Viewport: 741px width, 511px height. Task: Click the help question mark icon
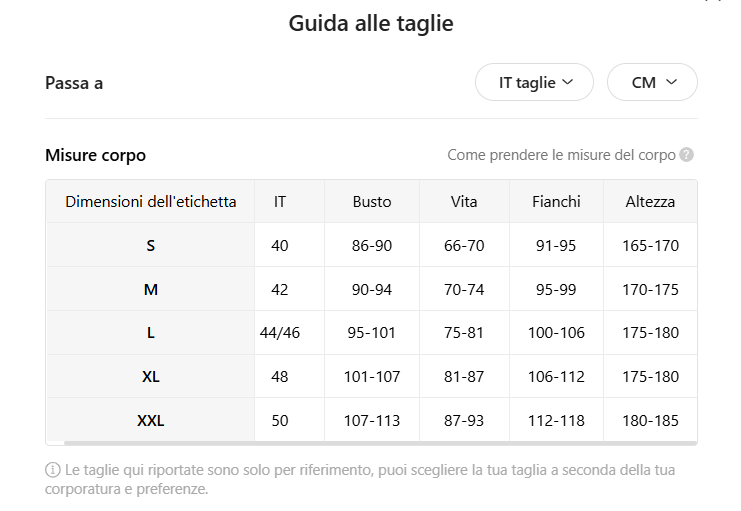686,155
